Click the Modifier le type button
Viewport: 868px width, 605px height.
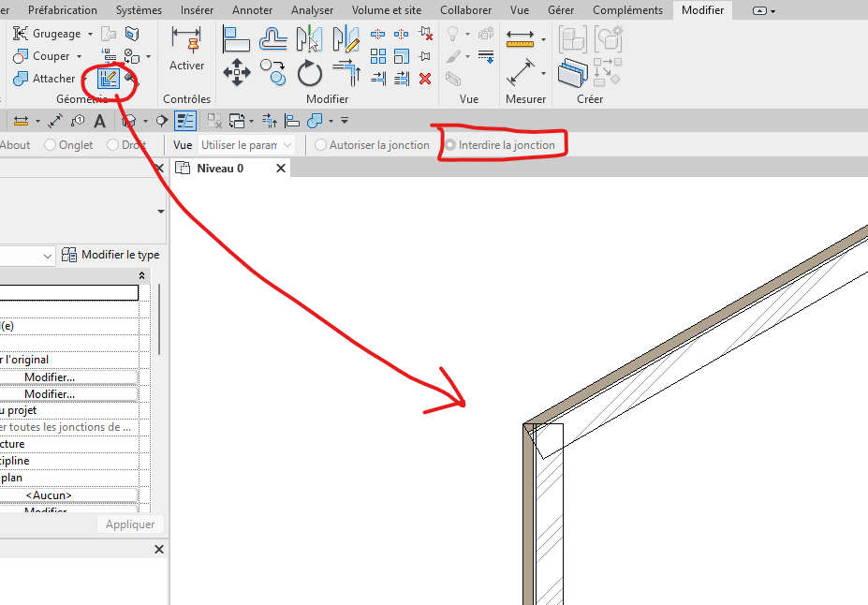110,255
